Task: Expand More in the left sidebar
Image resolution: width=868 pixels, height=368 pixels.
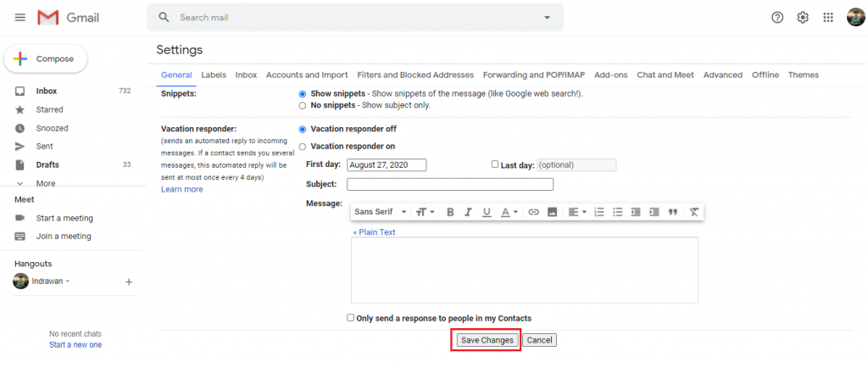Action: [x=46, y=183]
